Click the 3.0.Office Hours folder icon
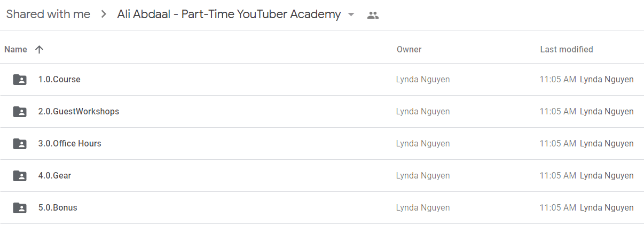 [20, 144]
